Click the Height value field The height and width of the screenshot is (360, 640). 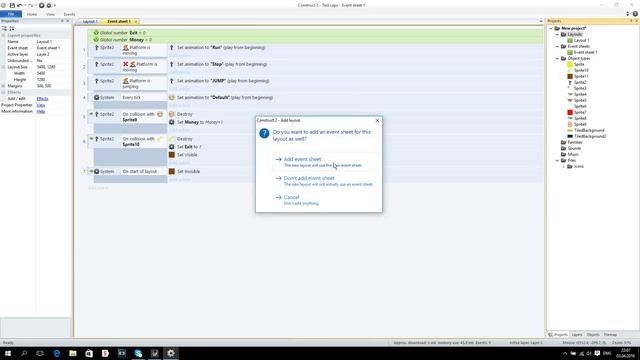pyautogui.click(x=53, y=80)
